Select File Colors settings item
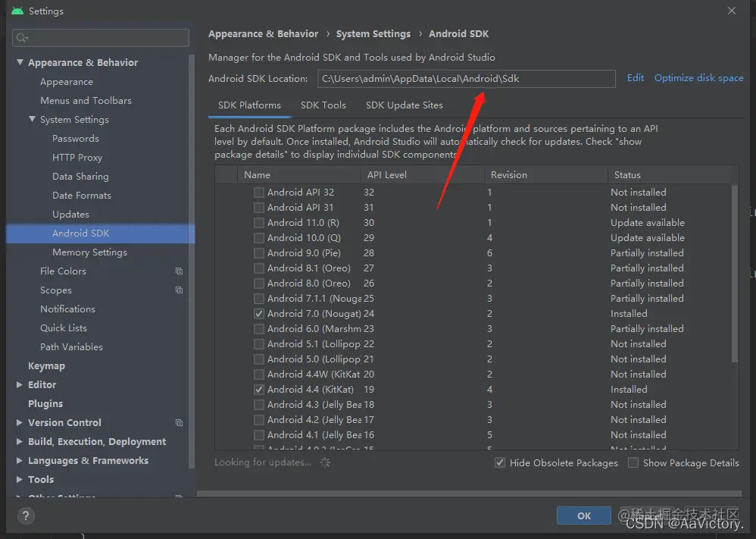 tap(63, 271)
